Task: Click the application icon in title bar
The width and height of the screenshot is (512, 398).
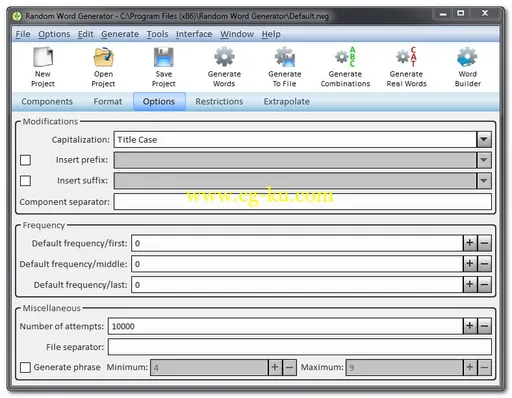Action: [x=17, y=16]
